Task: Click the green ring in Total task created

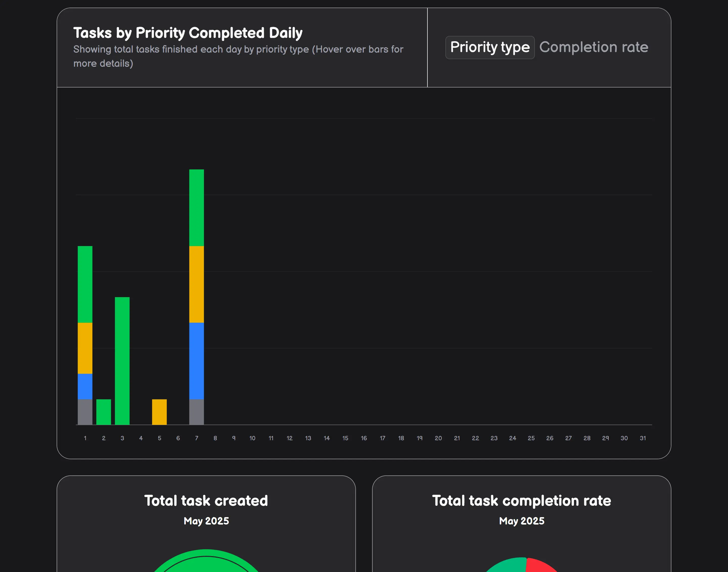Action: [x=206, y=553]
